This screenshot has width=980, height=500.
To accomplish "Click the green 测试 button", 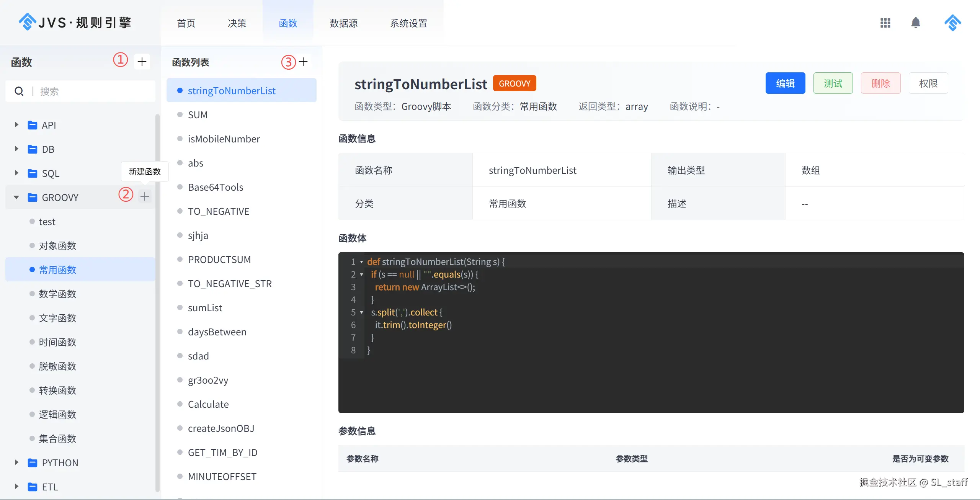I will coord(833,83).
